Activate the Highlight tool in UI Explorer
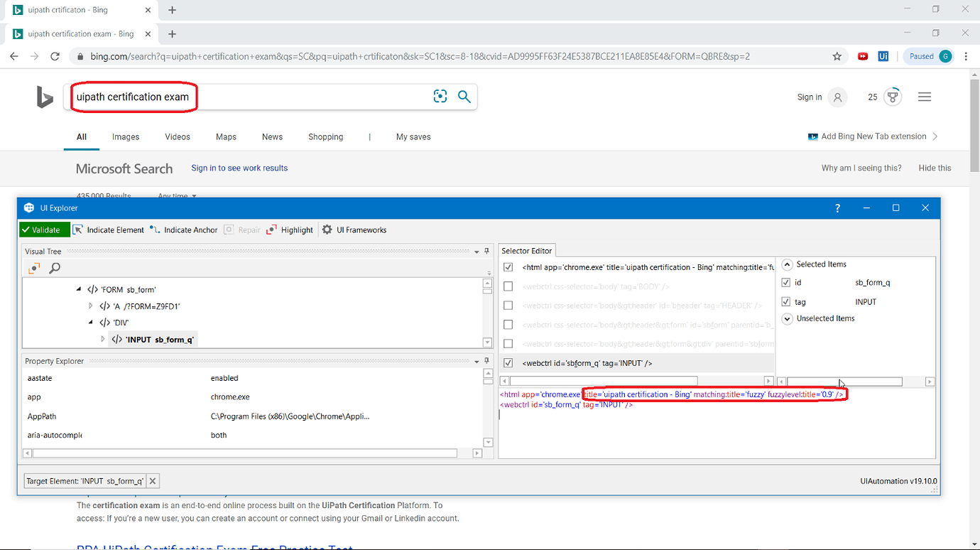Viewport: 980px width, 550px height. (289, 230)
